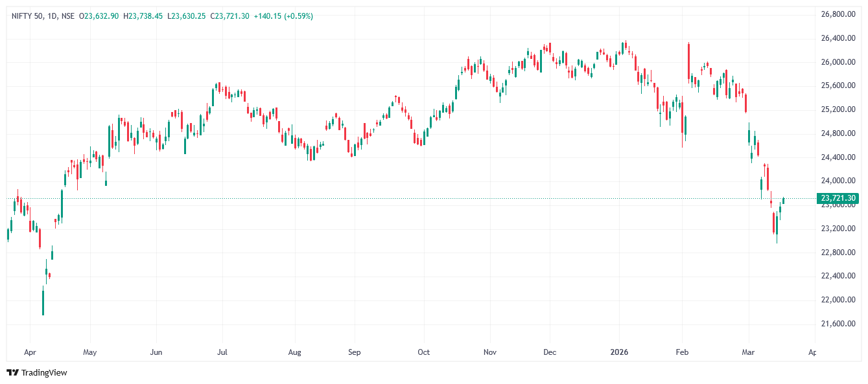Viewport: 868px width, 384px height.
Task: Click the open value O23,632.90
Action: [99, 16]
